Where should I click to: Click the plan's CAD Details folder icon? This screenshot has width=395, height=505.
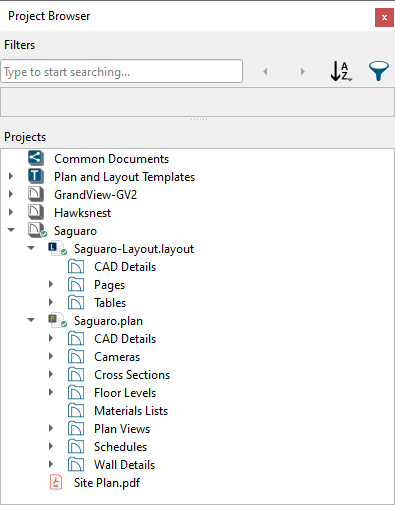tap(76, 339)
